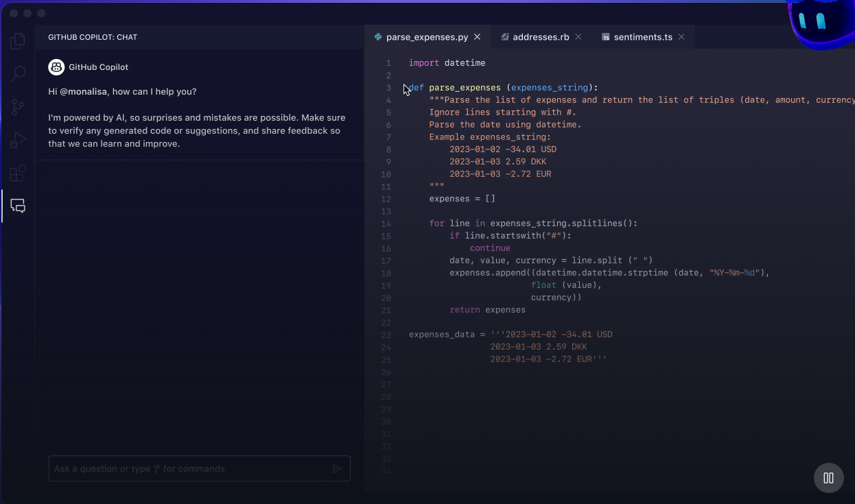Click '2023-01-03 2.59 DKK' on line 9
Image resolution: width=855 pixels, height=504 pixels.
(x=498, y=162)
